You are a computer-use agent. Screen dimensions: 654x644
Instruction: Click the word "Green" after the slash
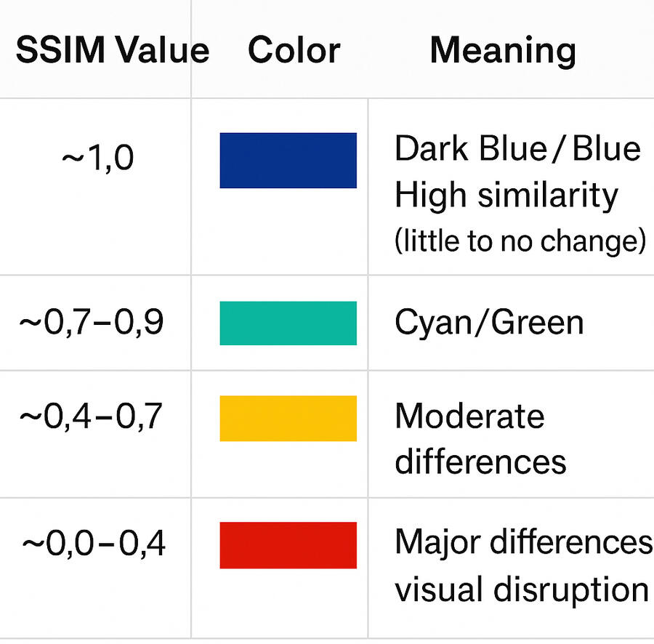(x=538, y=322)
